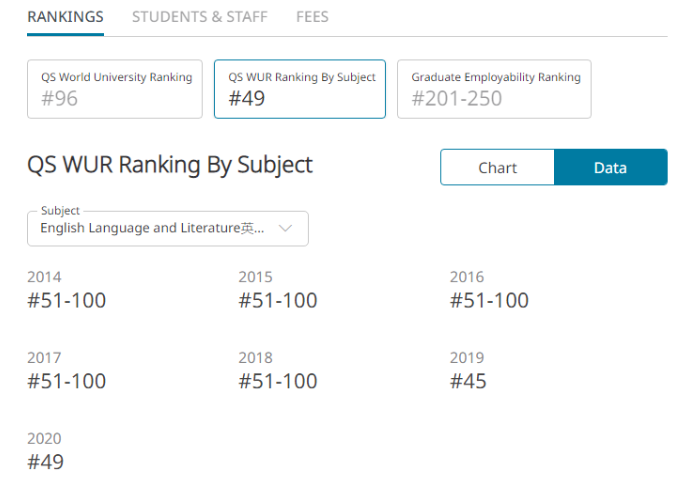Click the small Subject field label
684x484 pixels.
(x=60, y=211)
